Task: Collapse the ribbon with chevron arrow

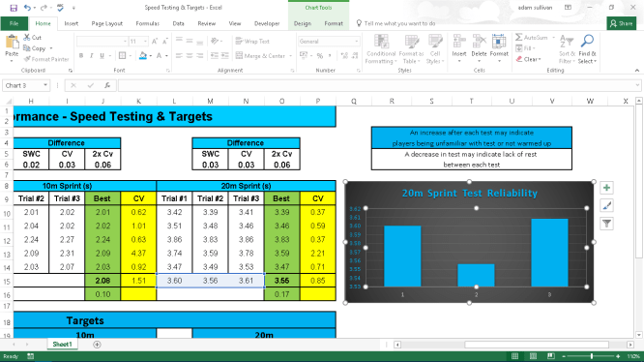Action: [636, 71]
